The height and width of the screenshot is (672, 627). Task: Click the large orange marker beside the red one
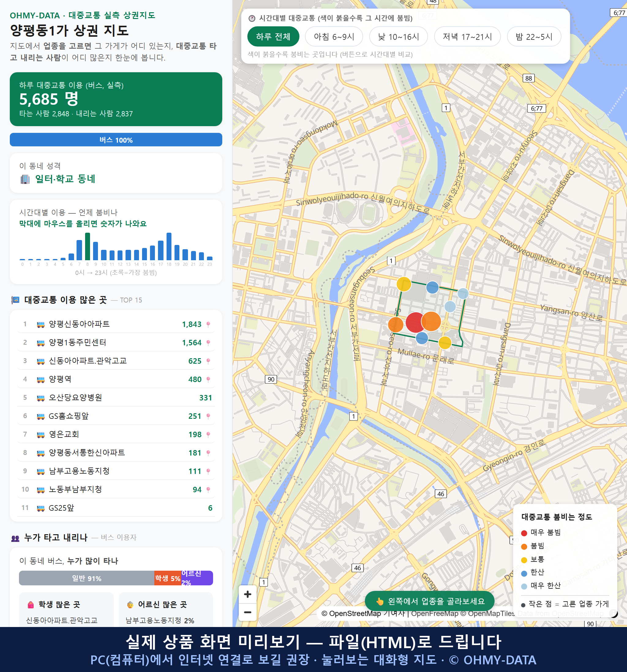tap(431, 321)
